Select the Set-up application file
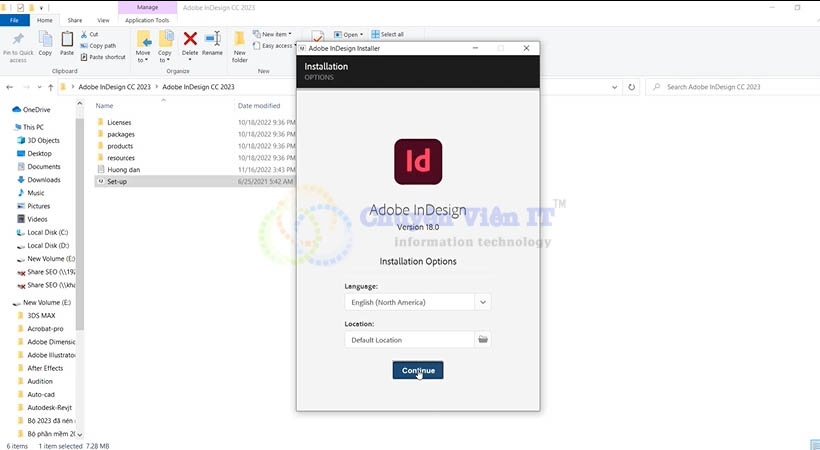The height and width of the screenshot is (450, 820). (x=117, y=182)
